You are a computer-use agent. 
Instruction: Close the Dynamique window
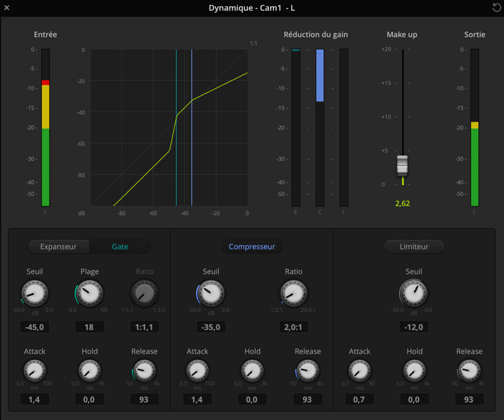click(x=7, y=8)
